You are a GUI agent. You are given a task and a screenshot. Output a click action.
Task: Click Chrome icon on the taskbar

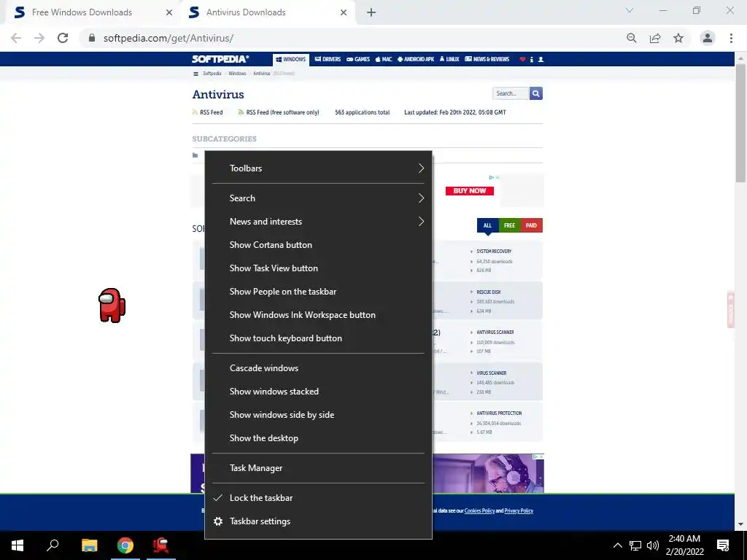tap(125, 545)
